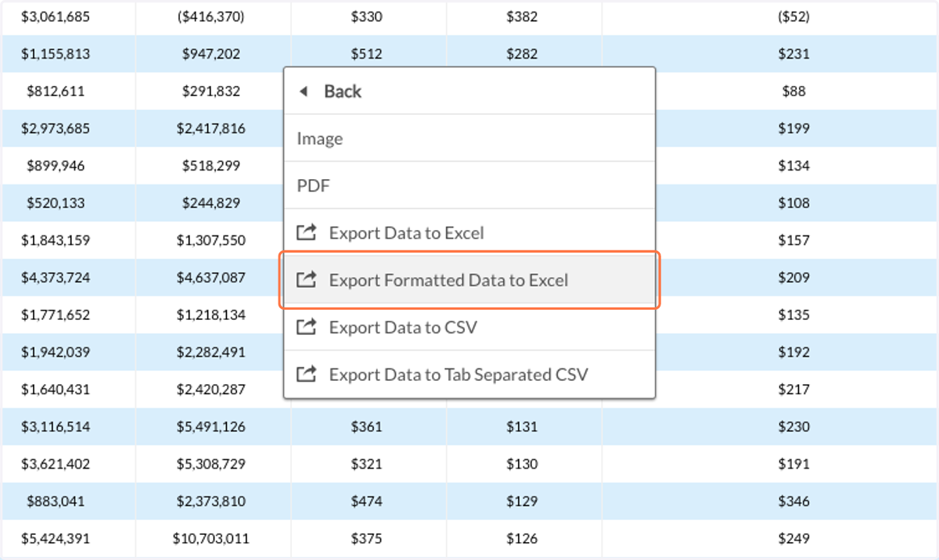Viewport: 939px width, 560px height.
Task: Click the cell $244,829
Action: coord(211,203)
